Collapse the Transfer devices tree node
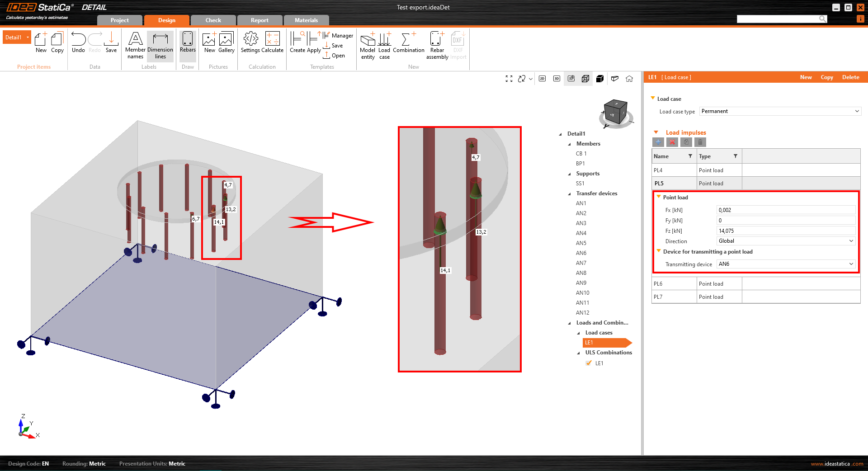The height and width of the screenshot is (471, 868). tap(570, 194)
